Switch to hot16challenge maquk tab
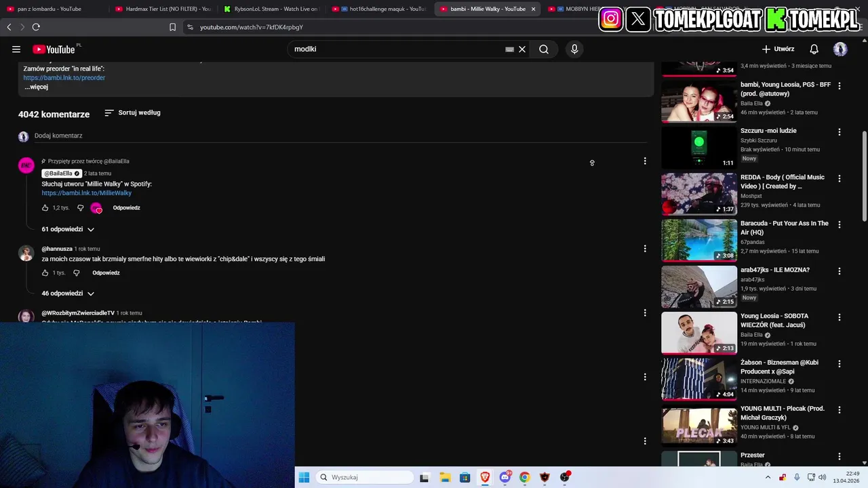 (x=380, y=9)
